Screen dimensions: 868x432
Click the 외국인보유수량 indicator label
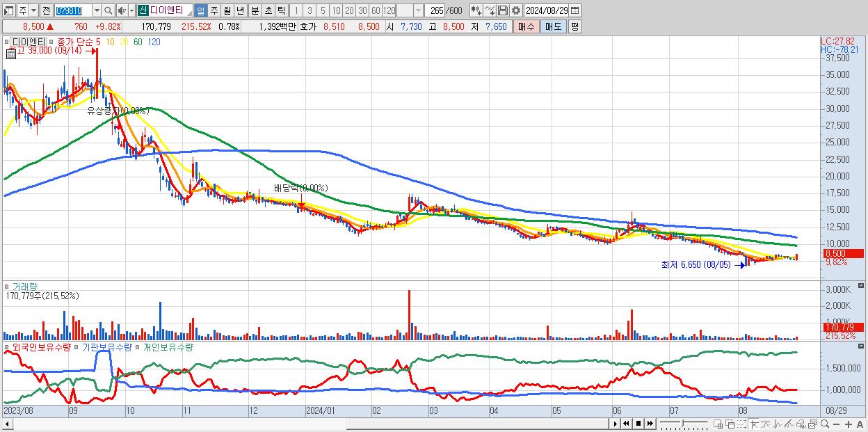41,346
